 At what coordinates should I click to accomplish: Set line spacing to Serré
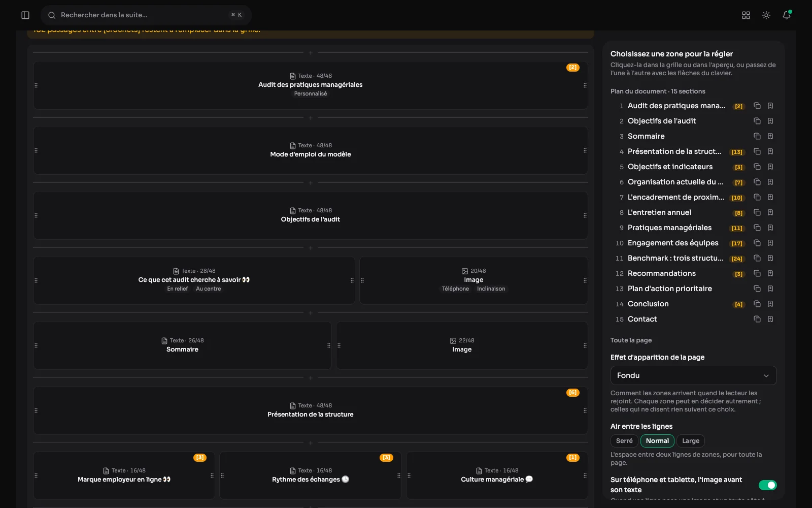coord(624,441)
